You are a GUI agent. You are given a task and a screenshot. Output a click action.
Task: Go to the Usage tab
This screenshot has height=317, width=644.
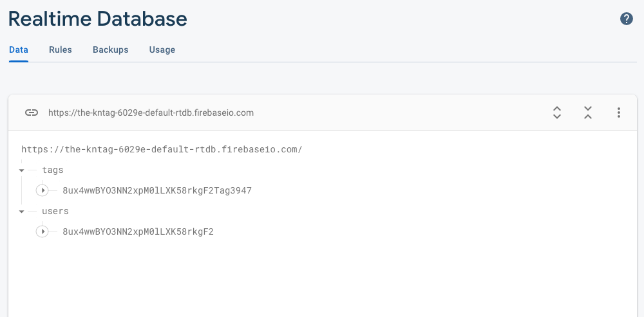tap(162, 50)
